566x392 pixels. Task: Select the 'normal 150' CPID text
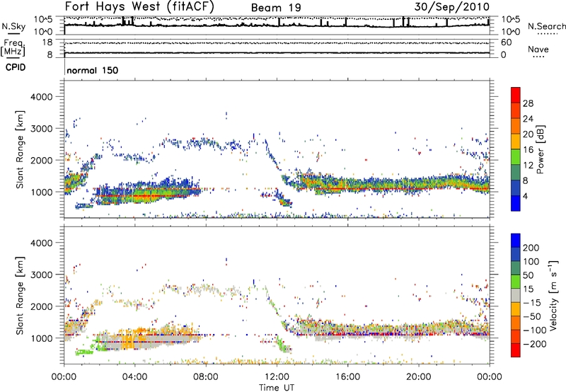coord(93,70)
